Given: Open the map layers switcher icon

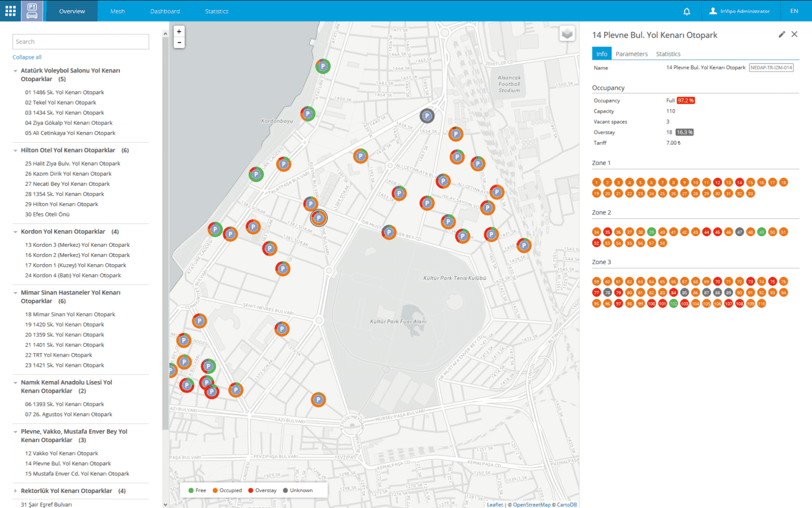Looking at the screenshot, I should 567,33.
